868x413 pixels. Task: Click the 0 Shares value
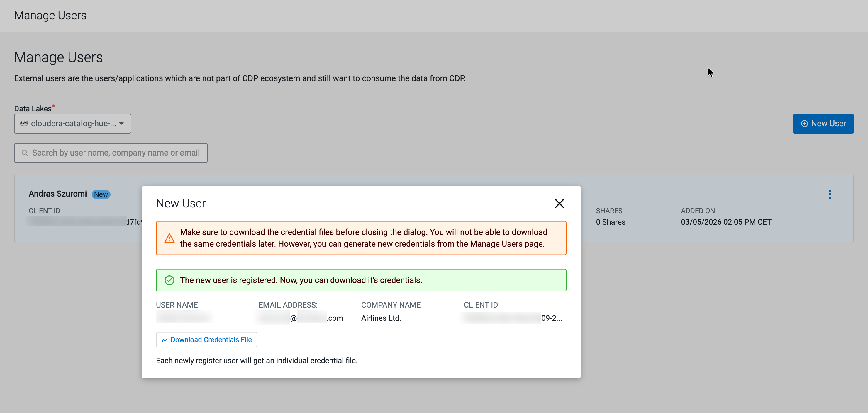610,222
